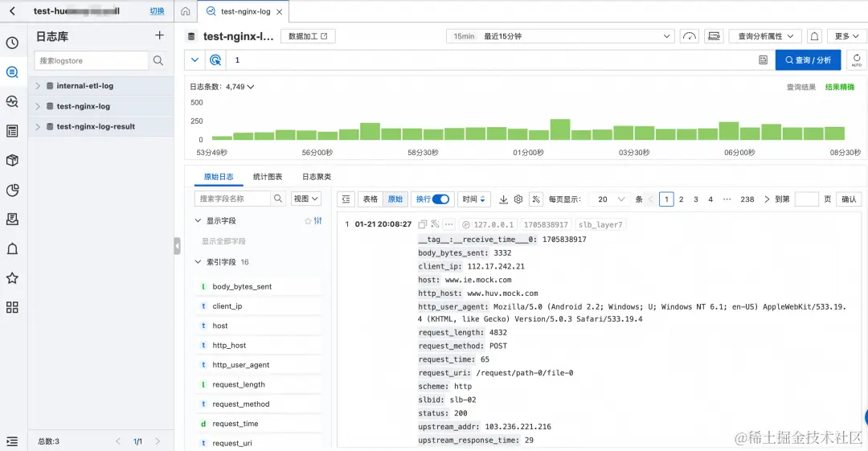The width and height of the screenshot is (868, 451).
Task: Expand sidebar menu at bottom left
Action: point(12,441)
